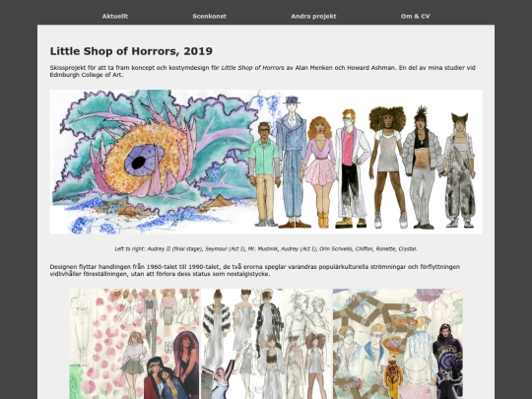
Task: Click the paragraph starting 'Skissprojekt för att'
Action: pyautogui.click(x=263, y=71)
